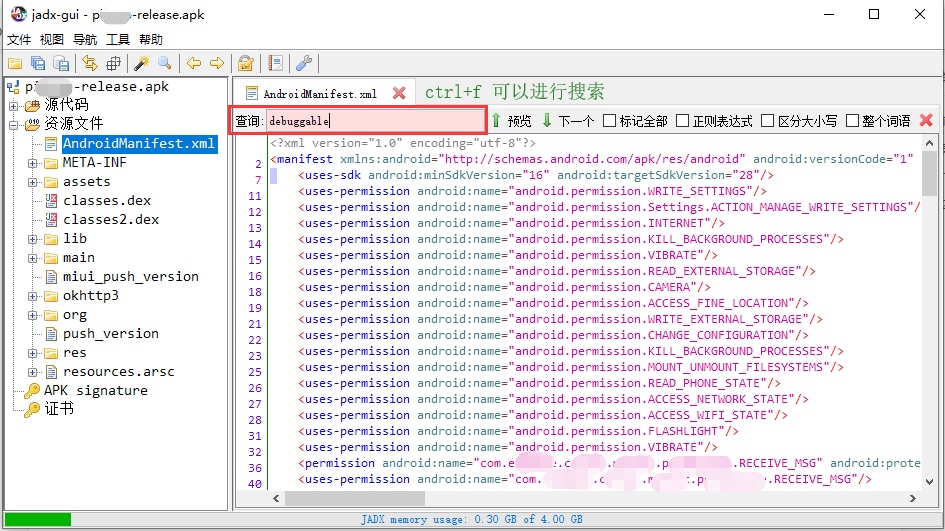Click the classes.dex file icon

click(x=51, y=201)
